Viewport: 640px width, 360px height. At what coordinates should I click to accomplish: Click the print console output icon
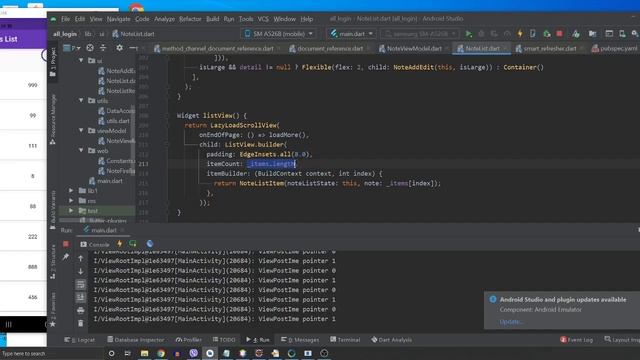[81, 311]
